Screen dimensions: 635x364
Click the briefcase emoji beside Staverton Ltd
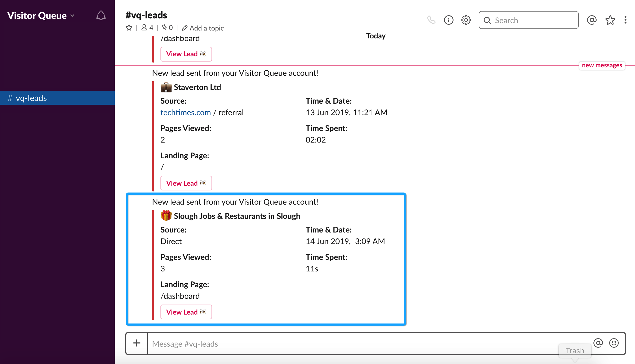coord(166,87)
